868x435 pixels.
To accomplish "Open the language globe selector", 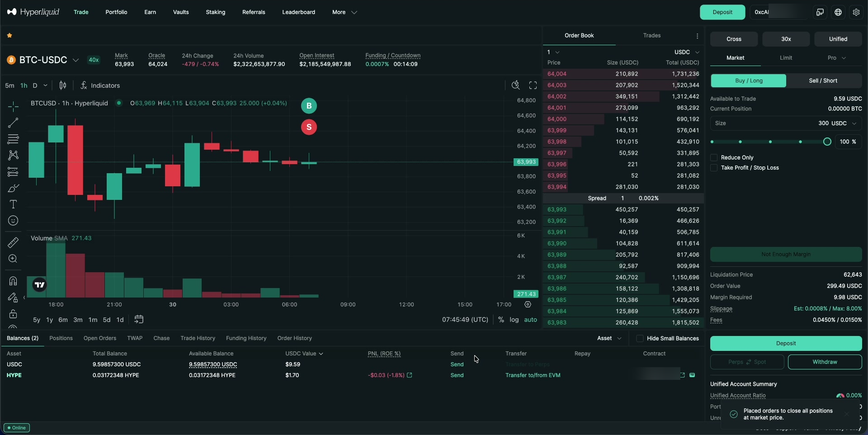I will (838, 12).
